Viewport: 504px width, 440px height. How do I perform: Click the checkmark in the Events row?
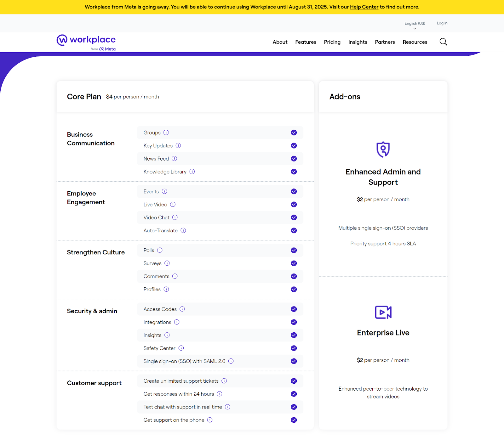tap(294, 191)
